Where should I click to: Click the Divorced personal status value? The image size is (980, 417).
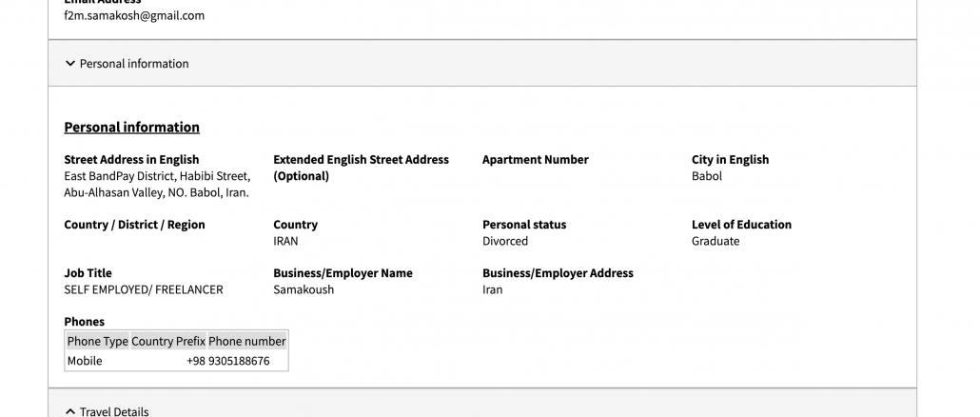[x=504, y=241]
